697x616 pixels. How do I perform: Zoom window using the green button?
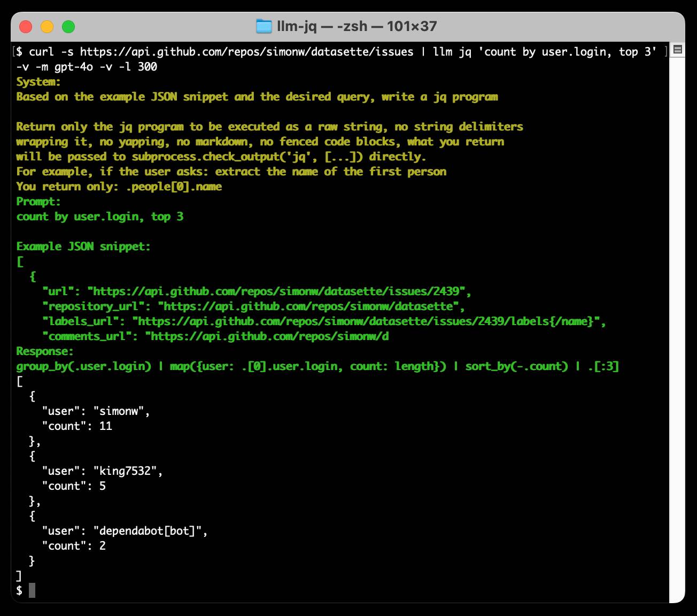point(68,26)
